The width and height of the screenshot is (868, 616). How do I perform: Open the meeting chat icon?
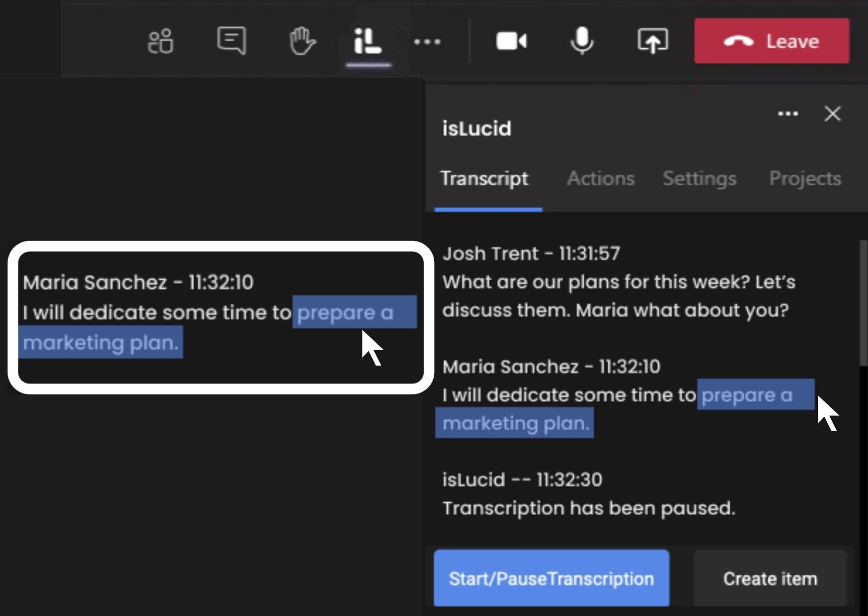(x=232, y=41)
